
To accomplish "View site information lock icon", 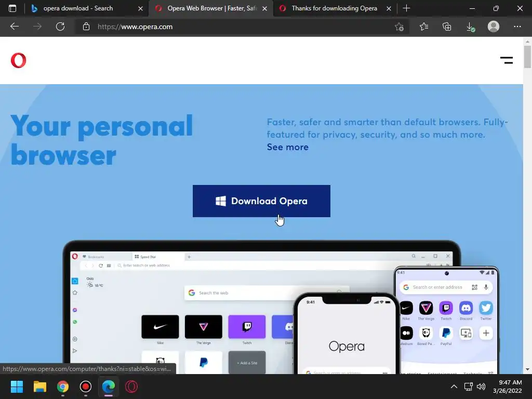I will click(x=86, y=26).
